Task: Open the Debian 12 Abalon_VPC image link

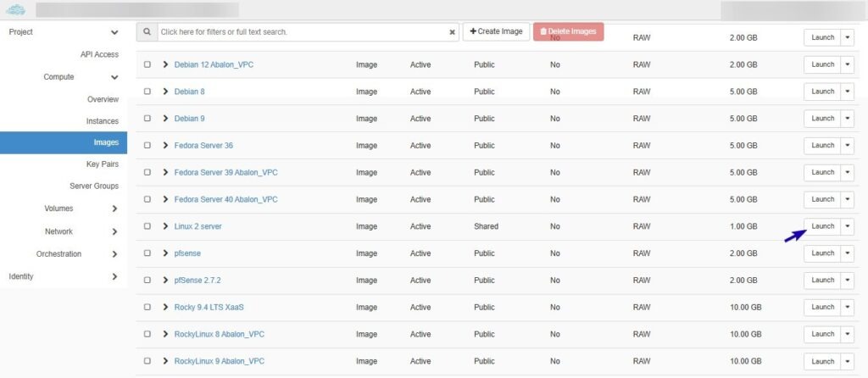Action: [214, 64]
